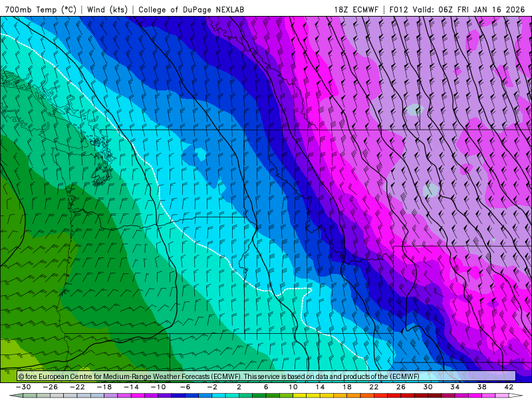Click the '18Z ECMWF' model run label
Screen dimensions: 532x399
point(356,9)
